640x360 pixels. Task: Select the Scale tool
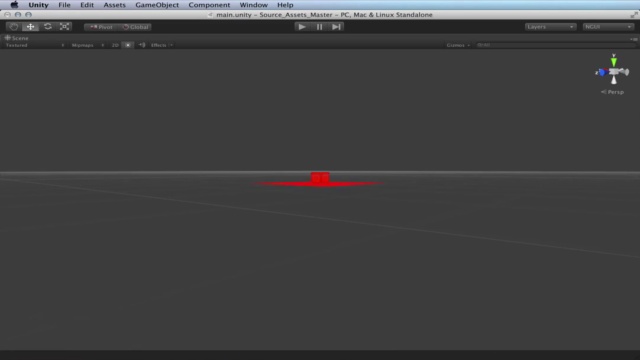click(x=64, y=27)
